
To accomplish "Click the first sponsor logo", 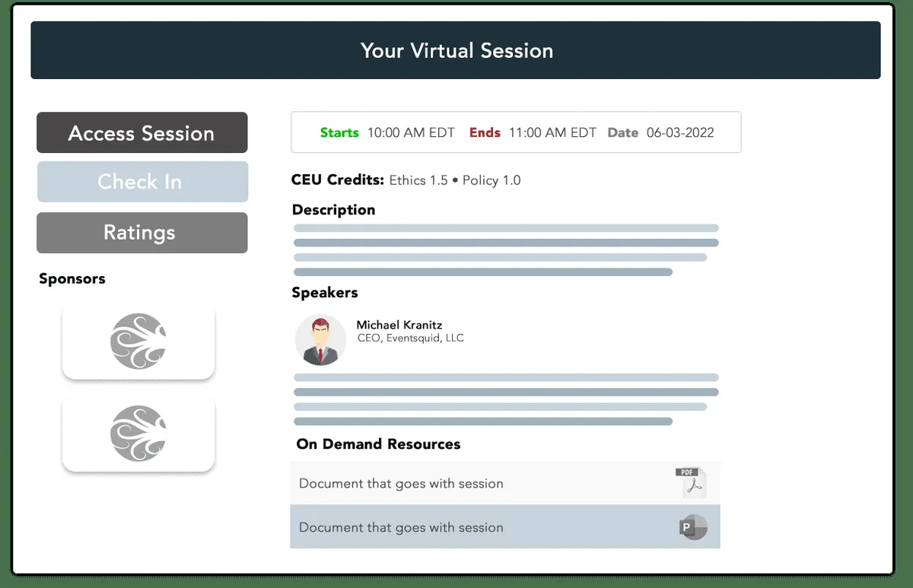I will tap(138, 342).
